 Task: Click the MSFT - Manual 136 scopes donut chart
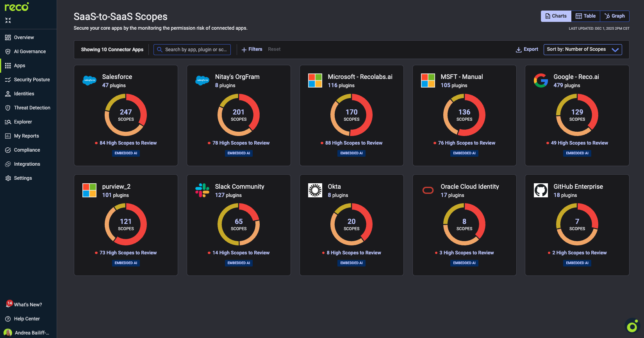coord(464,115)
